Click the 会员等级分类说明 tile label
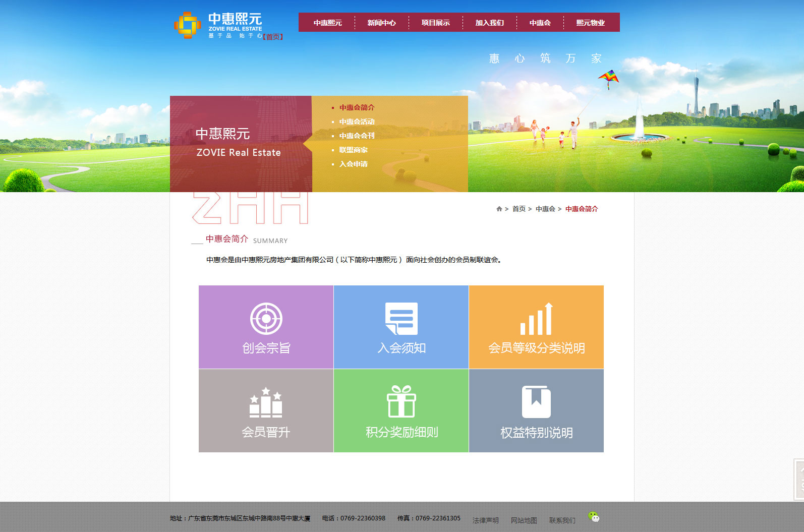Image resolution: width=804 pixels, height=532 pixels. [537, 348]
